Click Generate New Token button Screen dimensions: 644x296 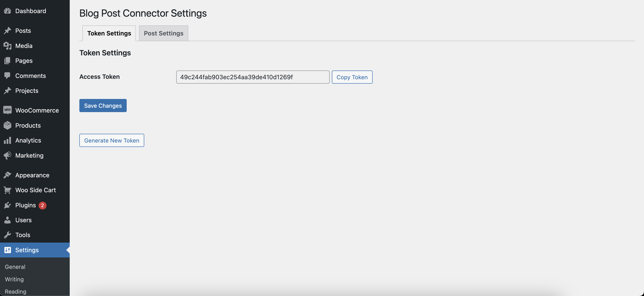coord(112,140)
